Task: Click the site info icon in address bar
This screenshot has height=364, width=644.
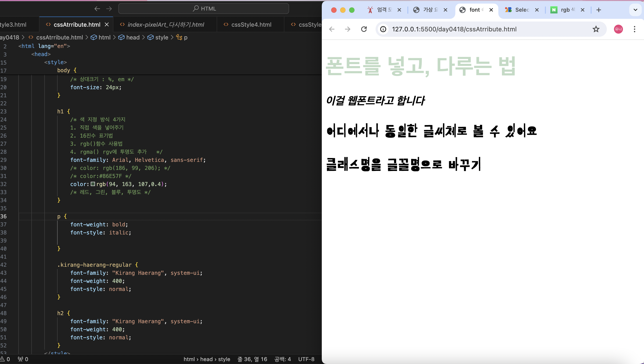Action: coord(383,29)
